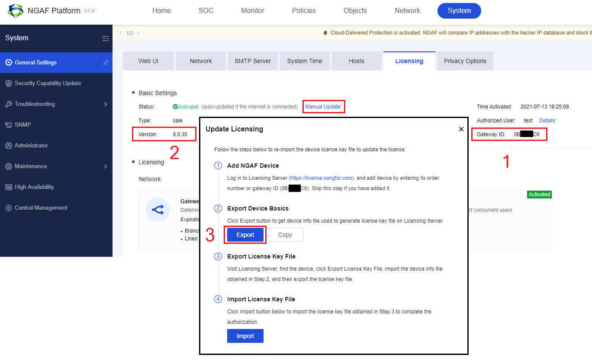Click the gateway network shuffle icon

tap(158, 210)
